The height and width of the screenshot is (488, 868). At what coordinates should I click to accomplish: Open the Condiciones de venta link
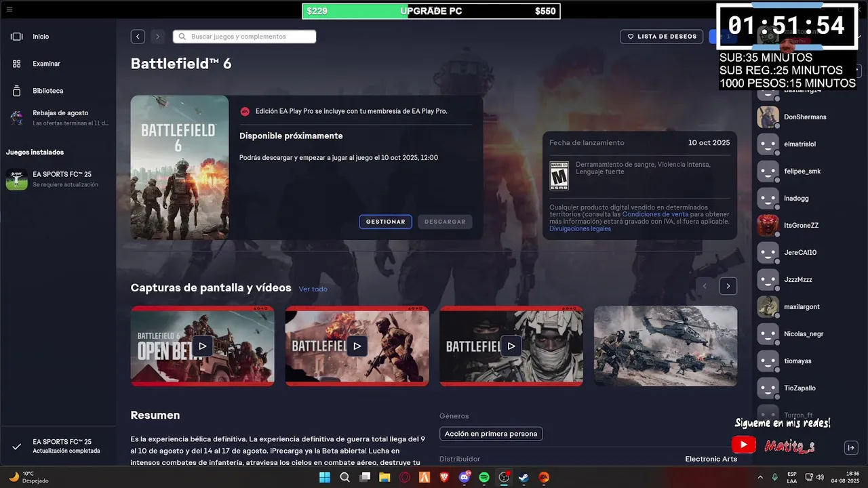[655, 214]
